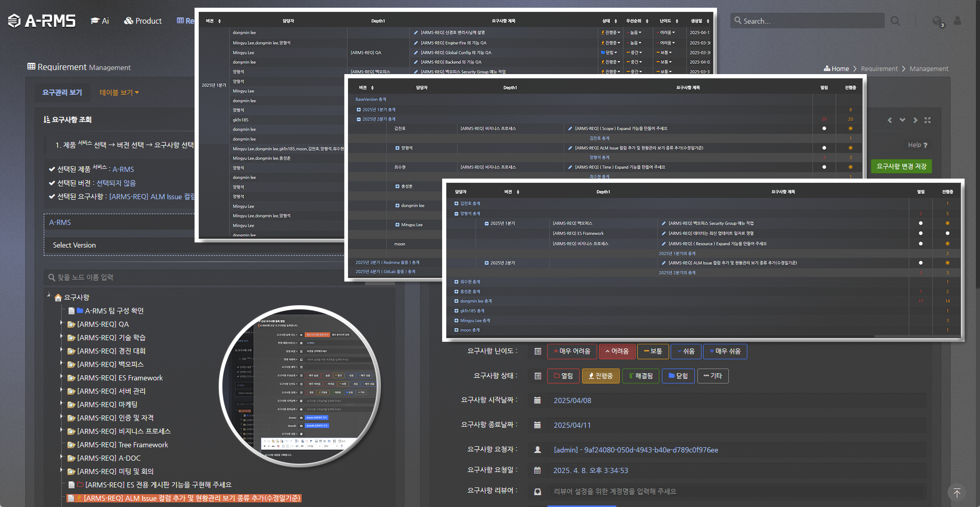Select the 매우 쉬움 difficulty option
This screenshot has height=507, width=980.
coord(725,351)
